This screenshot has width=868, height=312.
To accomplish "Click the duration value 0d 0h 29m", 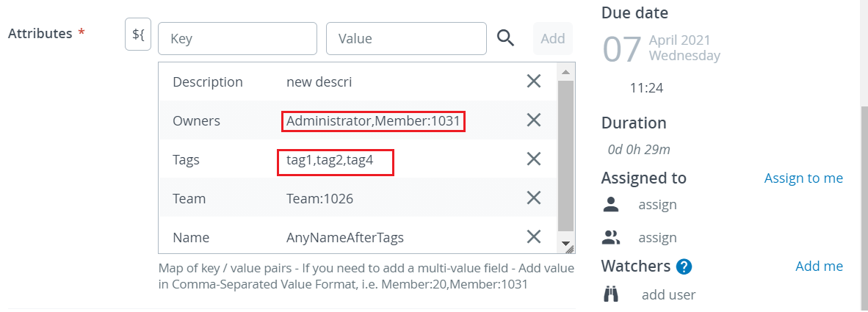I will point(639,149).
